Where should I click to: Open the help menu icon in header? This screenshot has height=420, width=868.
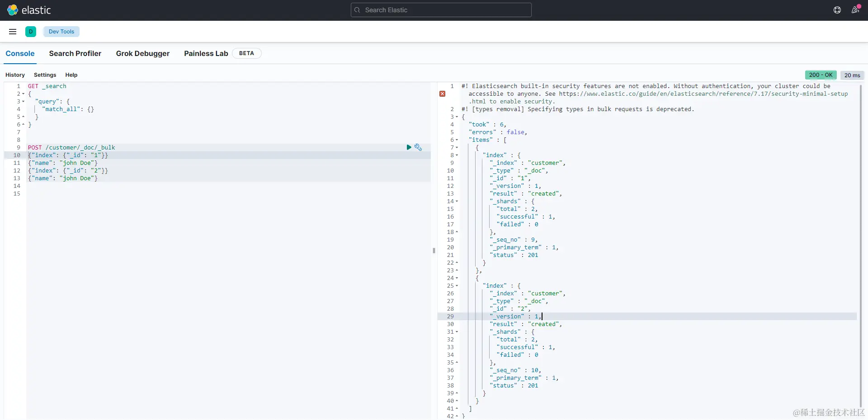pyautogui.click(x=837, y=10)
